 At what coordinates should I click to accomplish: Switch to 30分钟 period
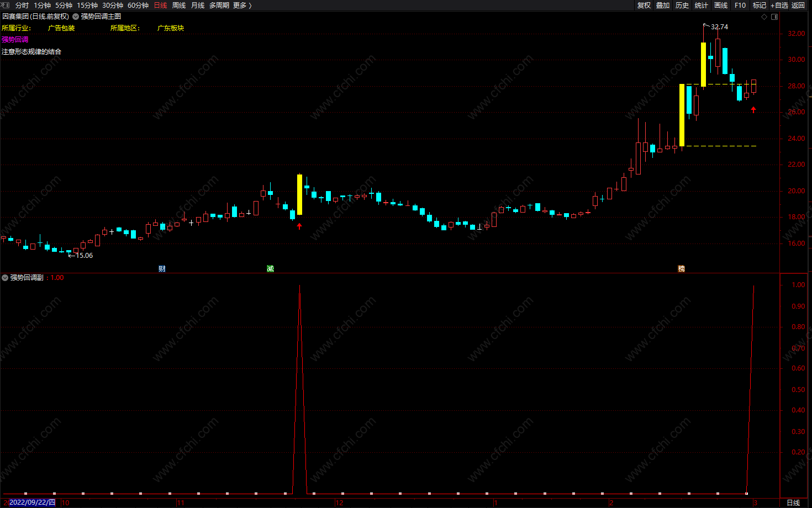tap(113, 5)
